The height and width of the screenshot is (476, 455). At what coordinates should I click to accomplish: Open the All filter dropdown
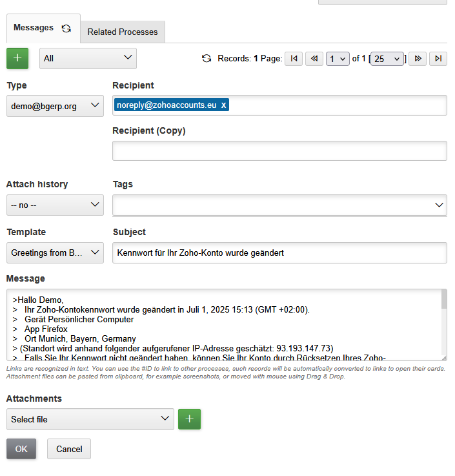tap(88, 58)
